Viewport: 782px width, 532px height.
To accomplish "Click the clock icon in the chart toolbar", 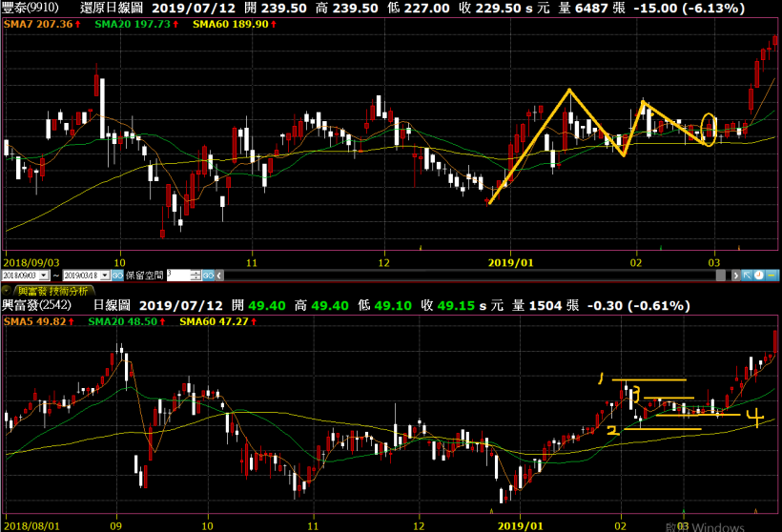I will [758, 276].
